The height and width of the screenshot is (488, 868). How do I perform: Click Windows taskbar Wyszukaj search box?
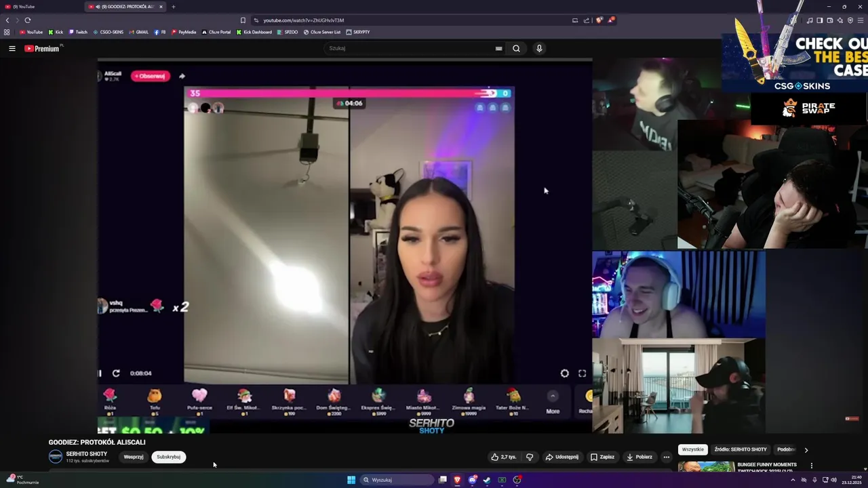[x=397, y=480]
